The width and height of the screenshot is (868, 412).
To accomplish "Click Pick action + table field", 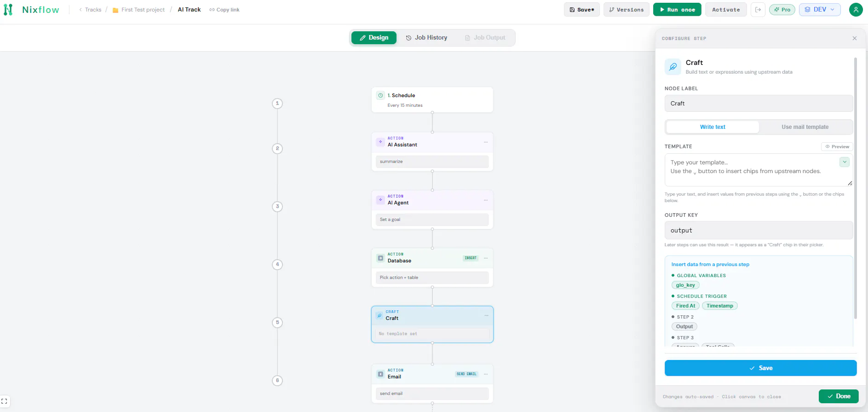I will [432, 278].
